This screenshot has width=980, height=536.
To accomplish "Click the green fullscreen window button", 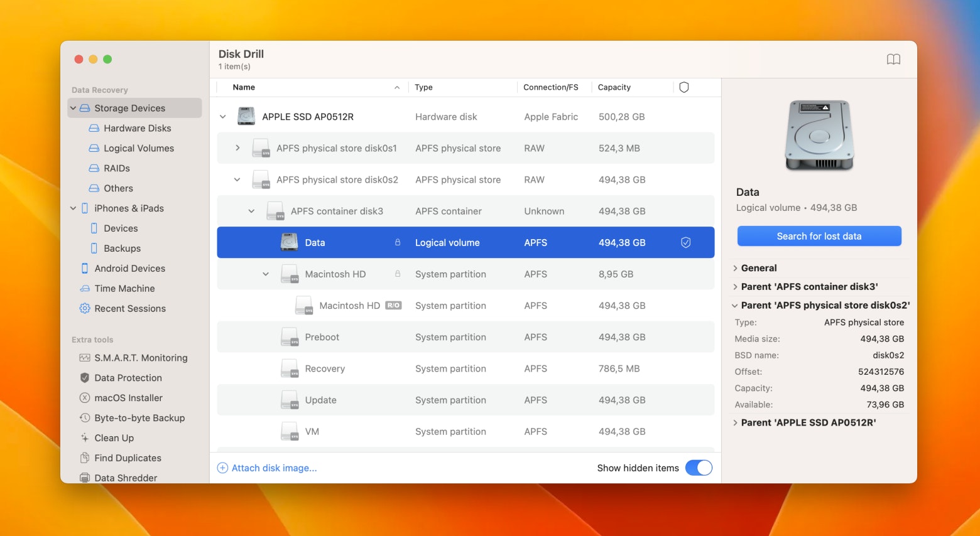I will coord(107,59).
